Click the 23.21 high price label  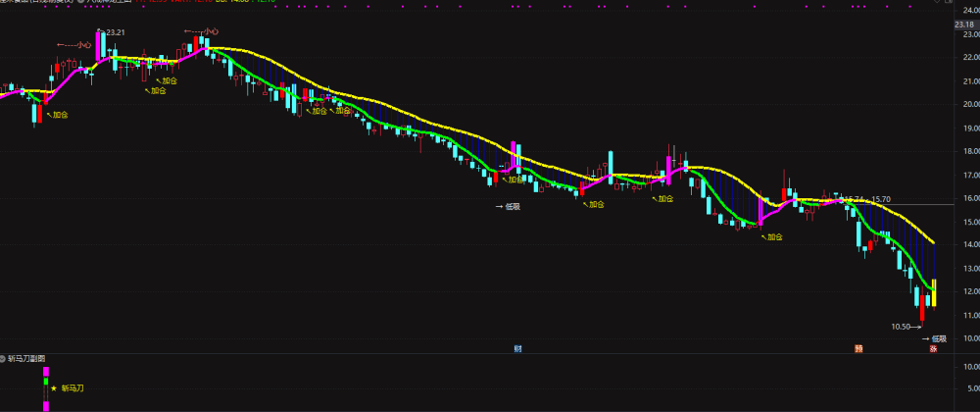[x=116, y=32]
